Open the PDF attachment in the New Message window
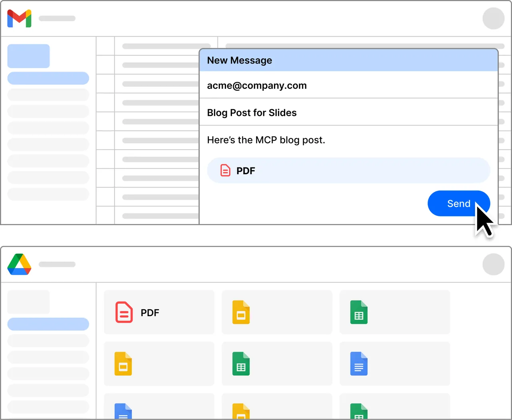Screen dimensions: 512x420 pyautogui.click(x=348, y=171)
